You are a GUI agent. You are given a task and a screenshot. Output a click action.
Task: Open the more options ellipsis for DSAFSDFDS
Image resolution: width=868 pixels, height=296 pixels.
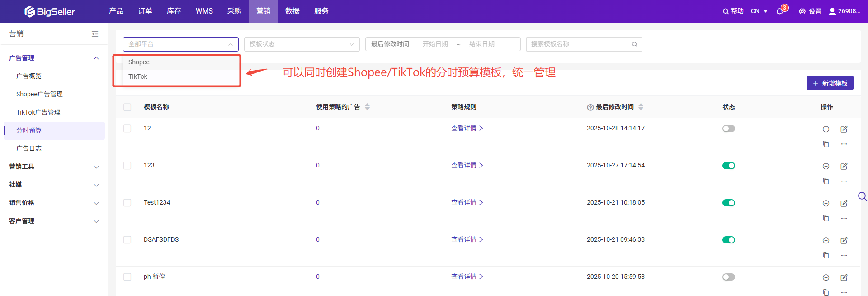pyautogui.click(x=844, y=255)
